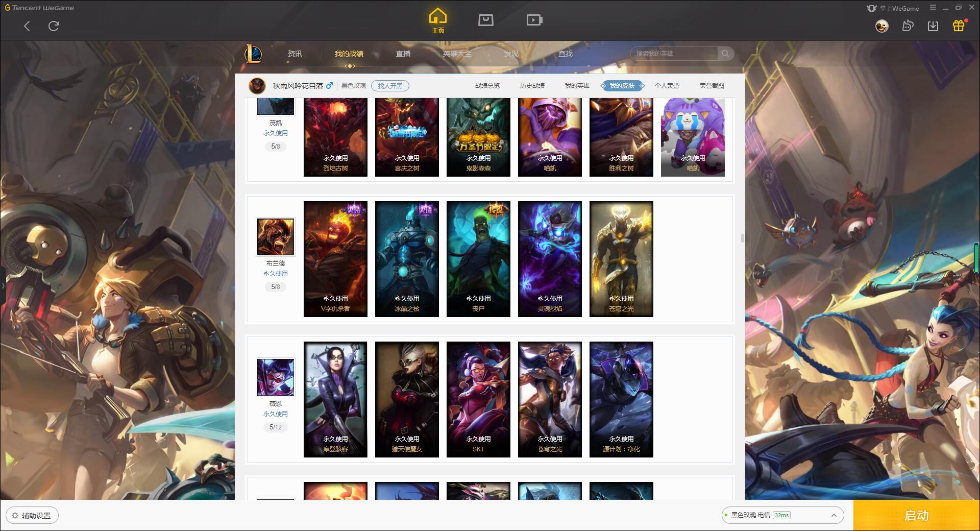Open the 冰晶之核 skin card
This screenshot has width=980, height=531.
point(407,259)
